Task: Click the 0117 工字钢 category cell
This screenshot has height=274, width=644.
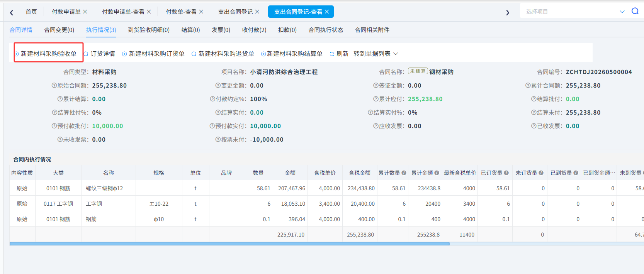Action: click(58, 204)
